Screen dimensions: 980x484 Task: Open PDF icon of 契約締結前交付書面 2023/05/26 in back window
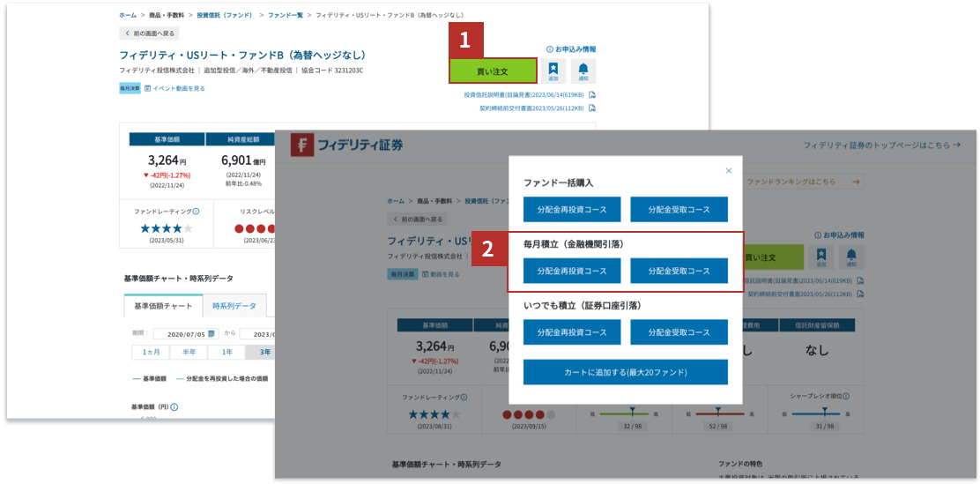[592, 108]
